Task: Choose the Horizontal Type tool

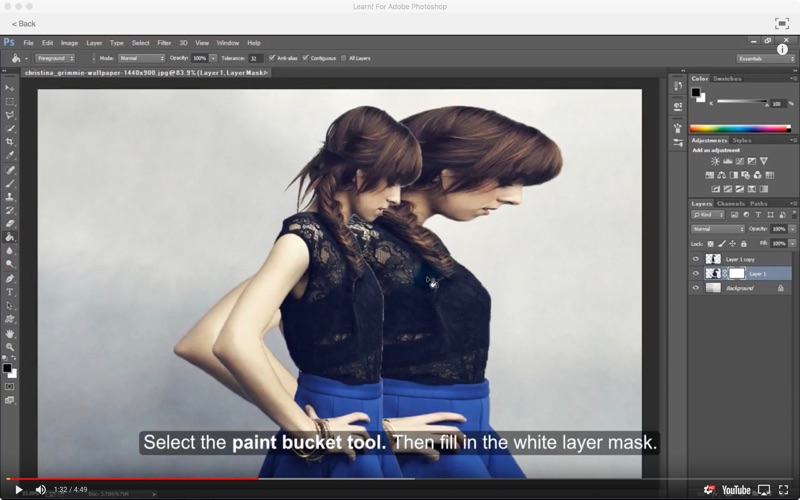Action: (10, 292)
